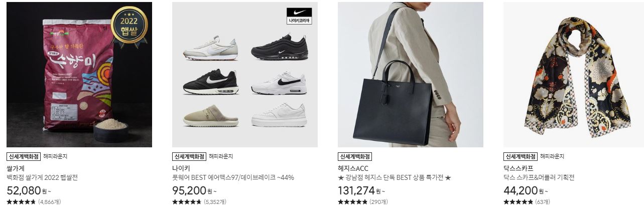Click 신세계백화점 tag under the rice product
Image resolution: width=644 pixels, height=222 pixels.
[24, 156]
